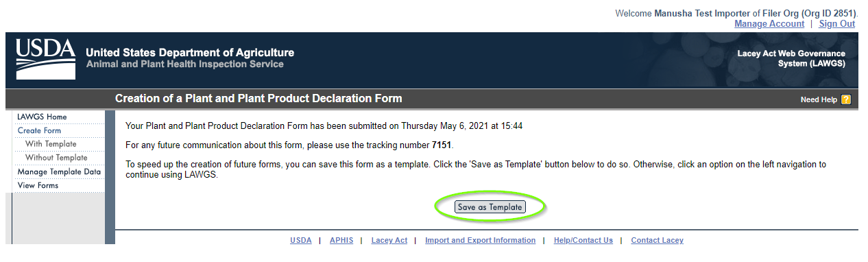868x262 pixels.
Task: Open the Import and Export Information link
Action: [480, 240]
